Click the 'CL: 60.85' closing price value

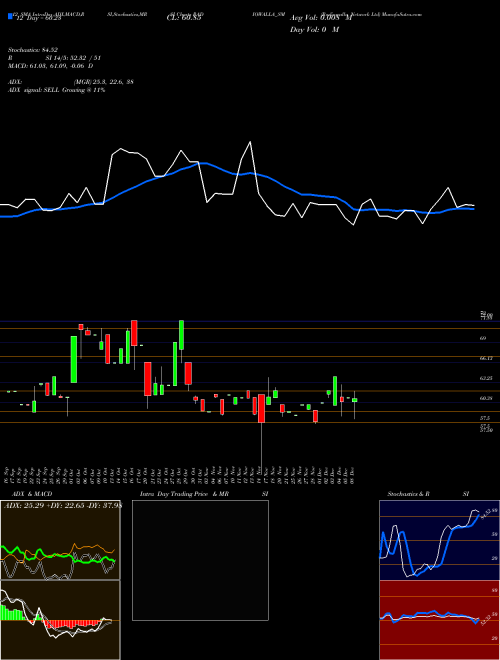184,18
